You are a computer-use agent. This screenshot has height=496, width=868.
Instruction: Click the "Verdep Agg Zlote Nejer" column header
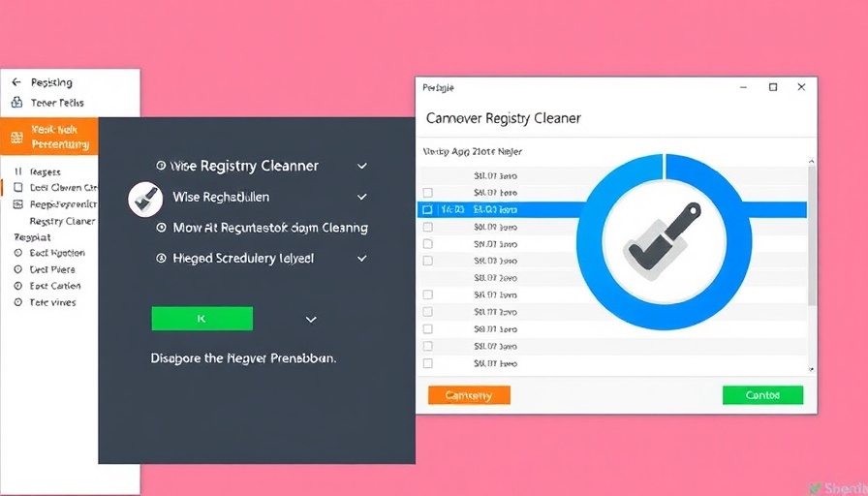(x=472, y=151)
